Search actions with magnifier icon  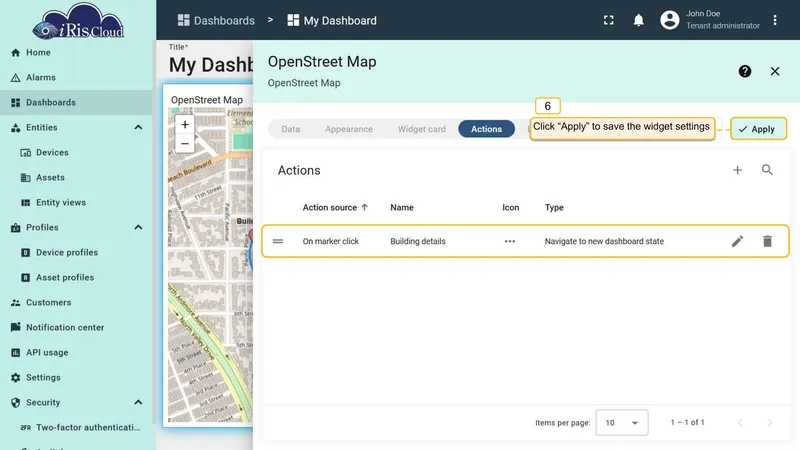(x=767, y=170)
